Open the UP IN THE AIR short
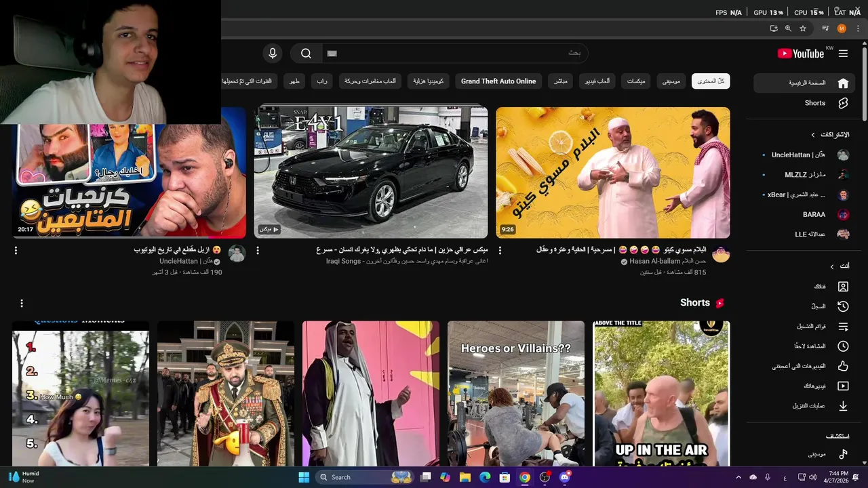The width and height of the screenshot is (868, 488). (662, 394)
